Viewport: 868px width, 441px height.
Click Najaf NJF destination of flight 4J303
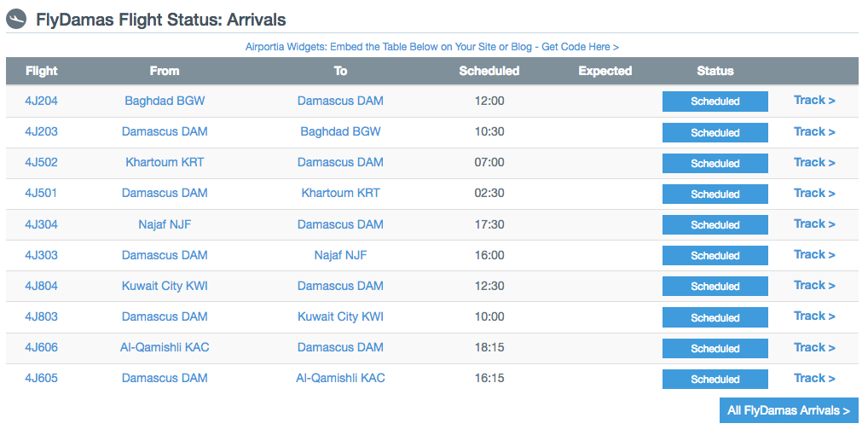pyautogui.click(x=340, y=255)
